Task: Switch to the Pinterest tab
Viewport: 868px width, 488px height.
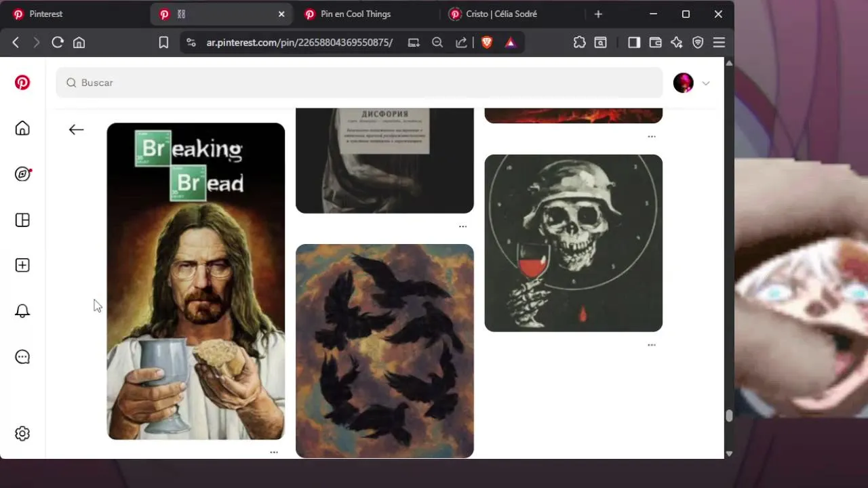Action: tap(73, 14)
